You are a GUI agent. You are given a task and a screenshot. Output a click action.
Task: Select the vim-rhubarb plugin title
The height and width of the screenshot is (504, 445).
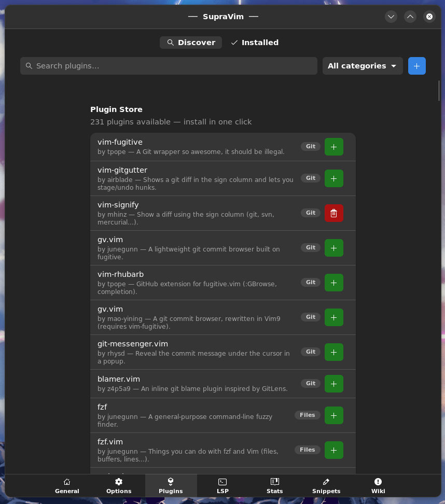(x=120, y=274)
